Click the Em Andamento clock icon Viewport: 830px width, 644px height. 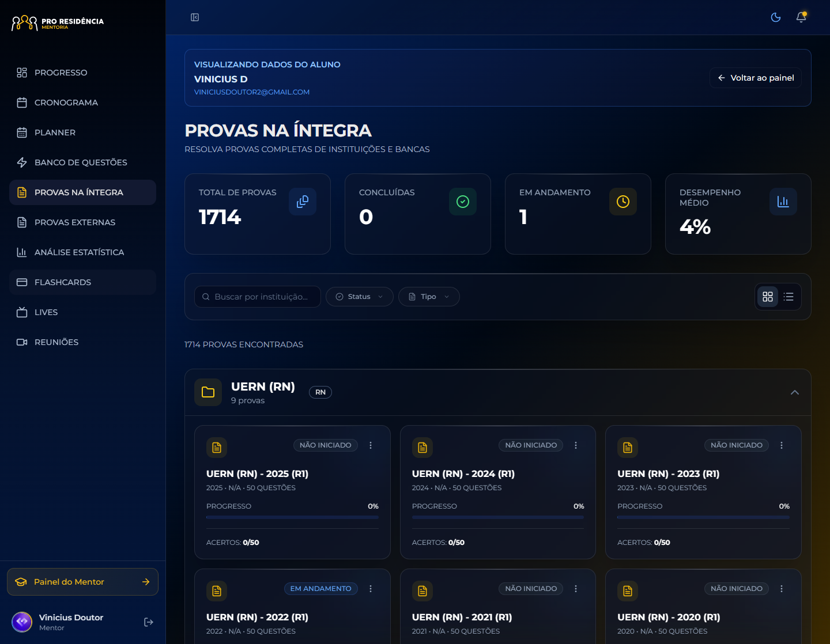pos(623,202)
